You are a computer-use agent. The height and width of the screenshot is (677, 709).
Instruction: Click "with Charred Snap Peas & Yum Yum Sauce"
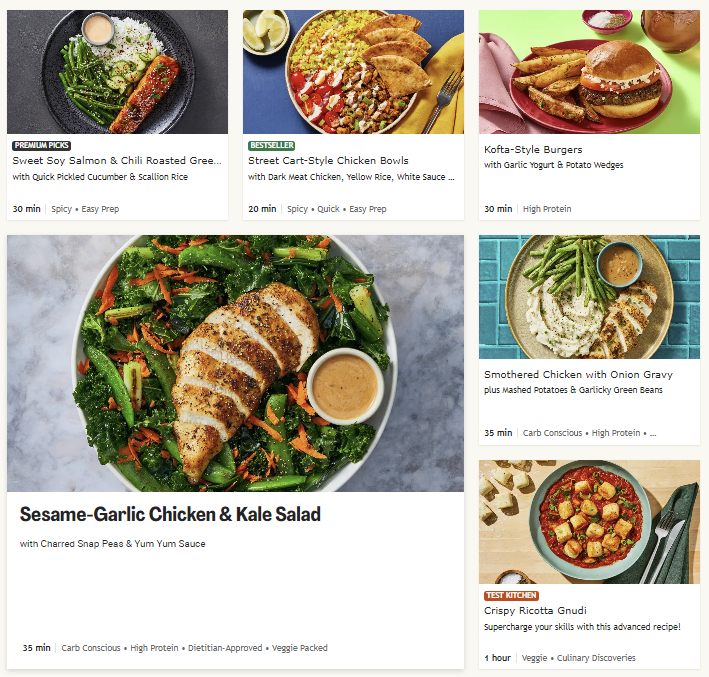[112, 544]
